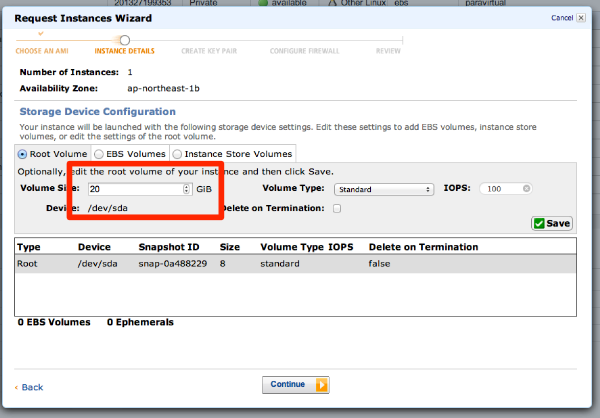Select the Instance Store Volumes radio button
The width and height of the screenshot is (600, 418).
[x=177, y=154]
